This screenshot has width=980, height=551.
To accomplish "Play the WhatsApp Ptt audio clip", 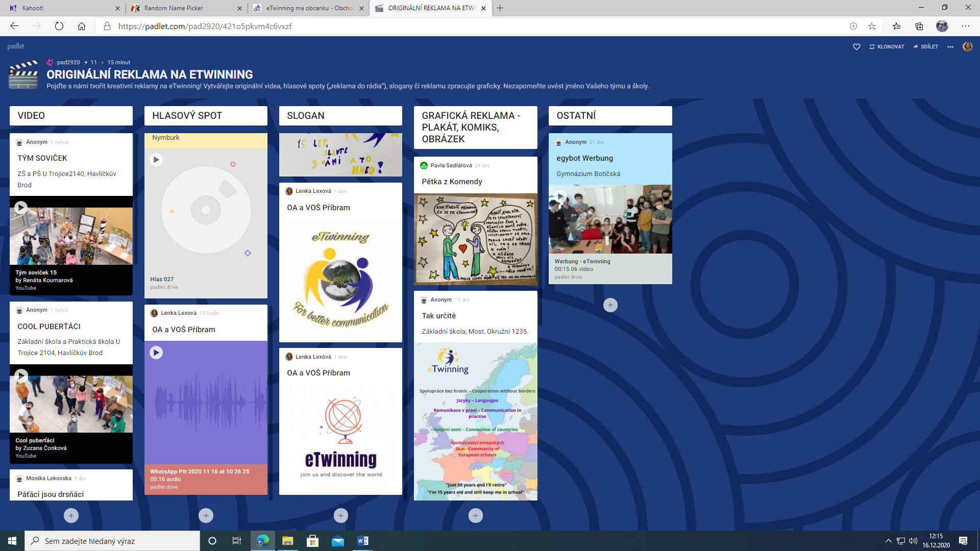I will [x=156, y=353].
